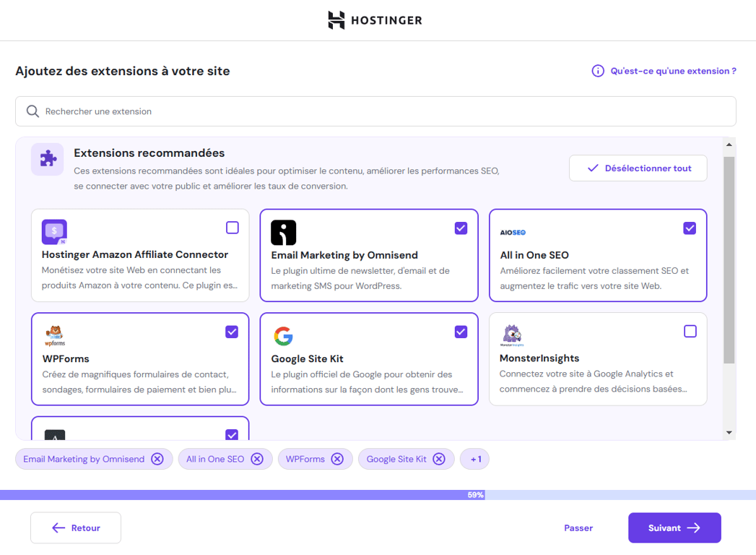Click Passer to skip this step
The width and height of the screenshot is (756, 555).
click(578, 528)
